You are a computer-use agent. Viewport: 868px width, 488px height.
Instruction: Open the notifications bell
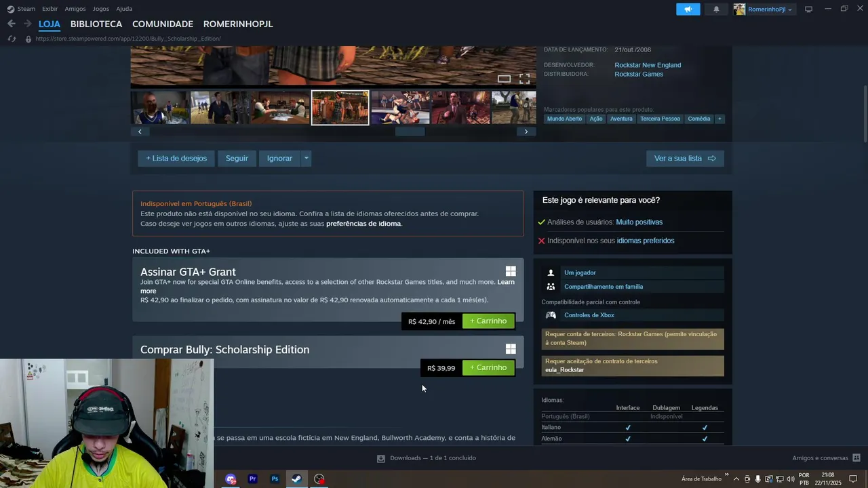click(716, 9)
